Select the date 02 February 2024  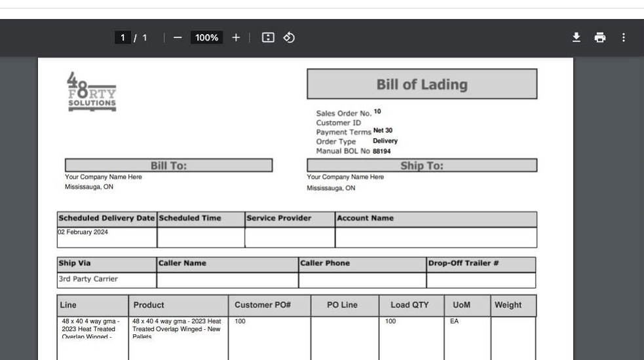point(83,232)
